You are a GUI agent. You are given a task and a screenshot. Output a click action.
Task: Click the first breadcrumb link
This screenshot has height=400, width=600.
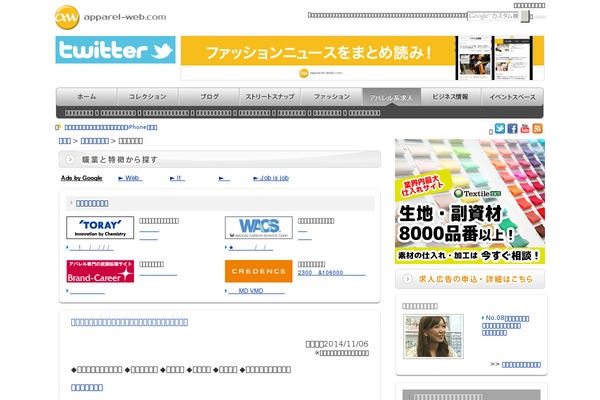pos(65,141)
